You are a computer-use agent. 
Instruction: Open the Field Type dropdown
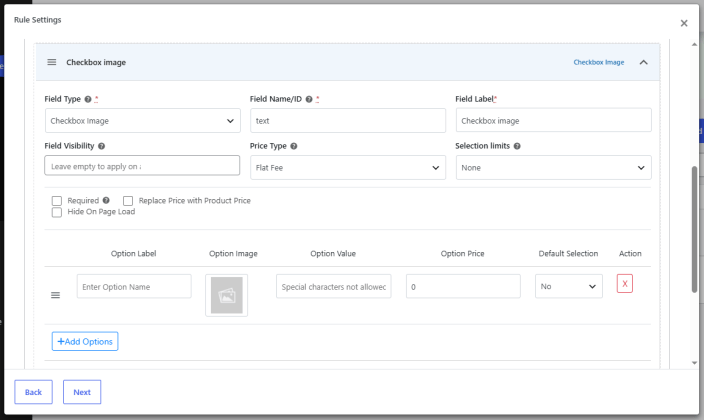click(143, 120)
